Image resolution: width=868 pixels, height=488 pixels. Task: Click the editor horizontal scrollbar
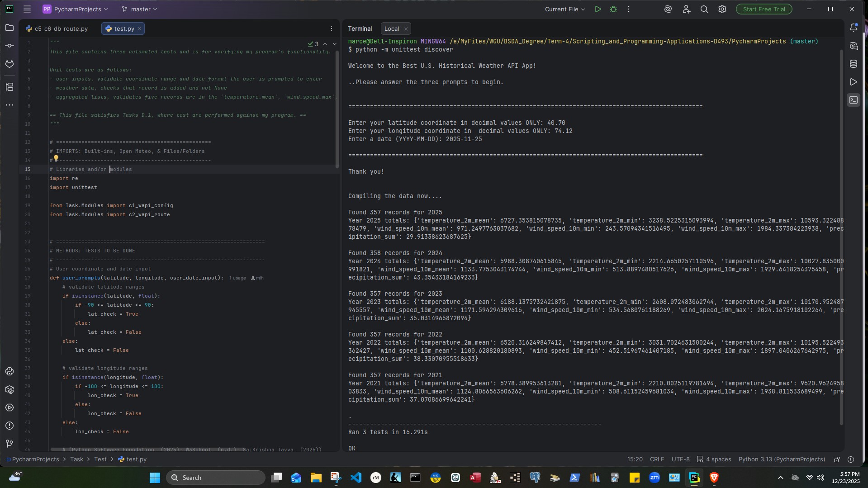(147, 450)
